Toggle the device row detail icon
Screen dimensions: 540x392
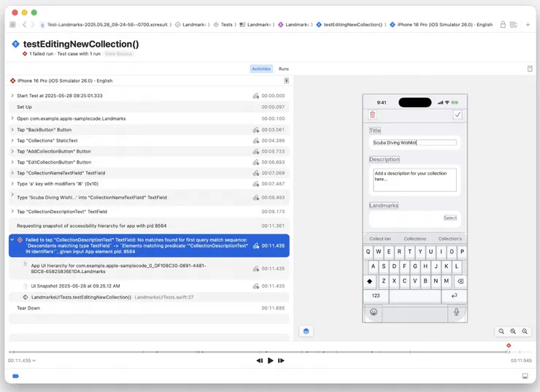point(286,81)
